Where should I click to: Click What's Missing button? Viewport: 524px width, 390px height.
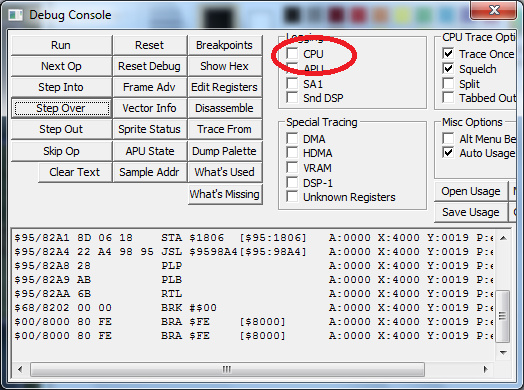[225, 194]
